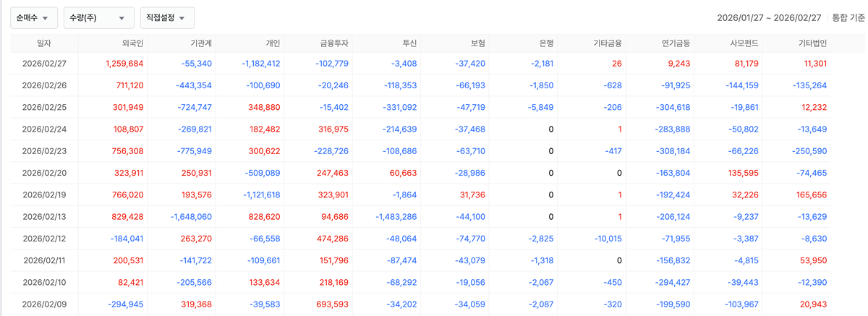Screen dimensions: 868x316
Task: Click the 개인 column header
Action: point(272,43)
